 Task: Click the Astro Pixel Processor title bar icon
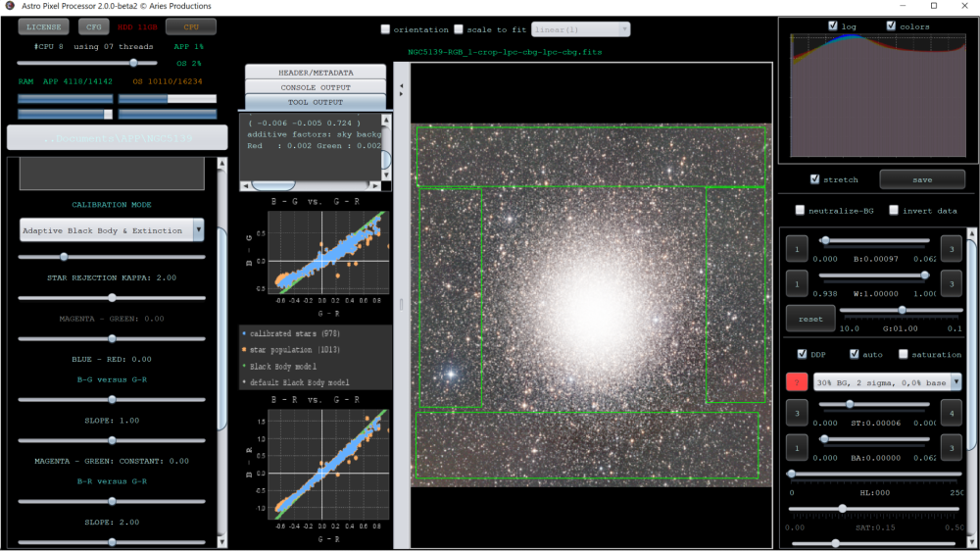pyautogui.click(x=10, y=6)
